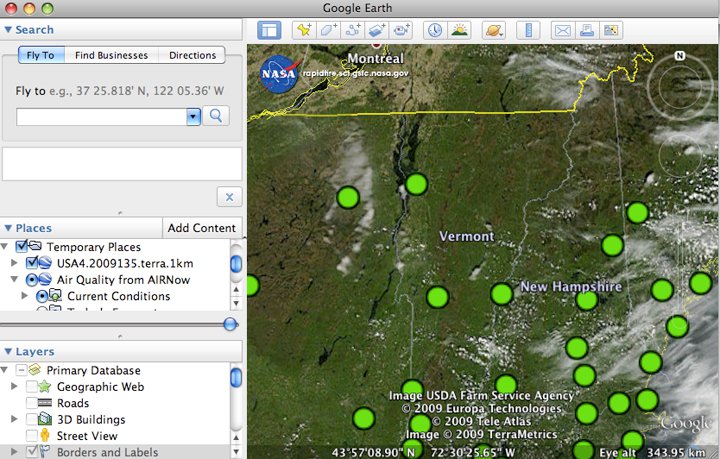Viewport: 720px width, 459px height.
Task: Switch to the Directions tab
Action: [x=192, y=55]
